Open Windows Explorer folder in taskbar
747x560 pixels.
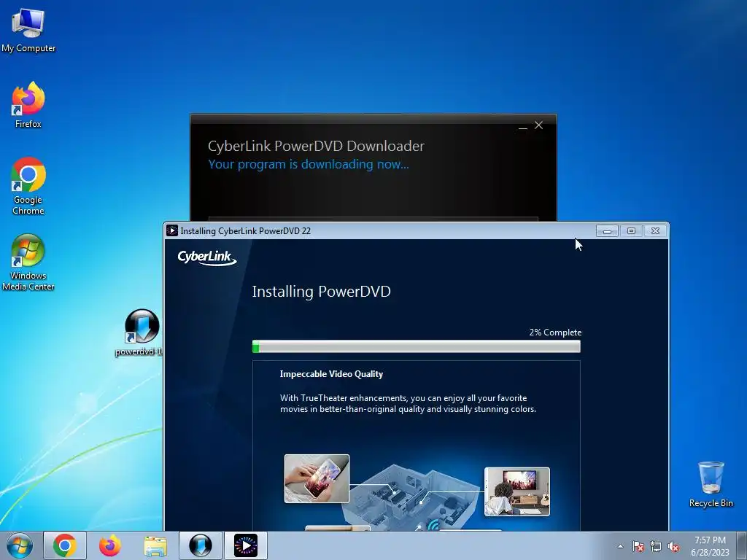pos(155,545)
